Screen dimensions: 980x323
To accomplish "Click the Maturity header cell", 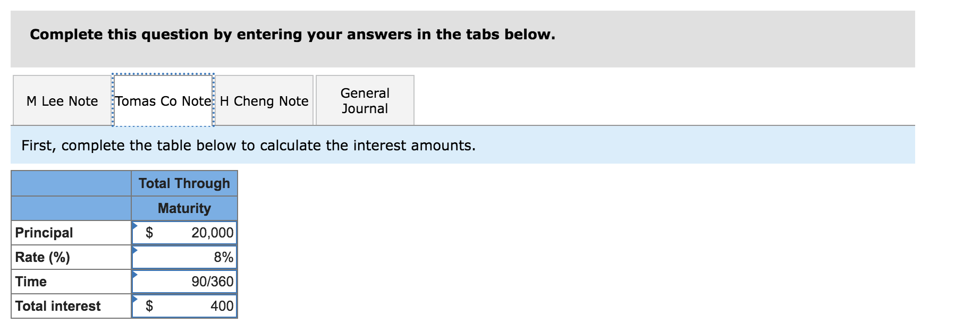I will (x=183, y=208).
